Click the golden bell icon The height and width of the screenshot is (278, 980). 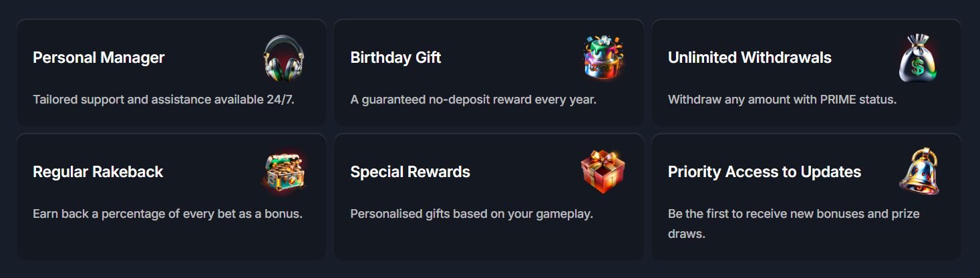[x=919, y=172]
